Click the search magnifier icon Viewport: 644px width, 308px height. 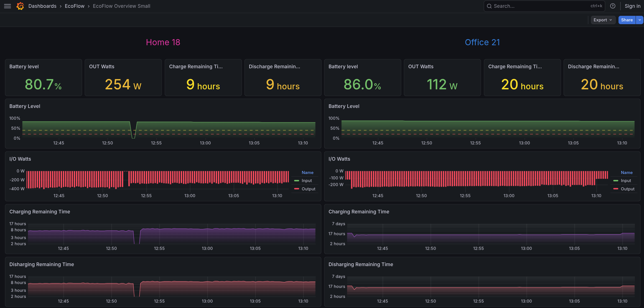click(x=489, y=6)
